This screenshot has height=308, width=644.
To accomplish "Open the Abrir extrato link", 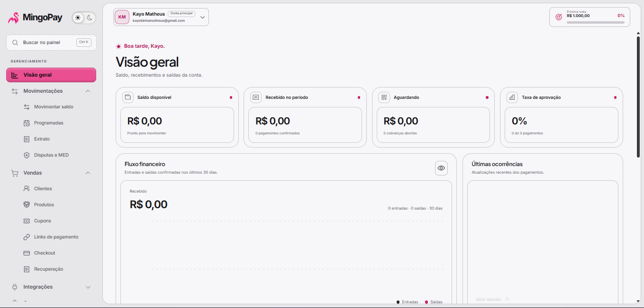I will [492, 299].
